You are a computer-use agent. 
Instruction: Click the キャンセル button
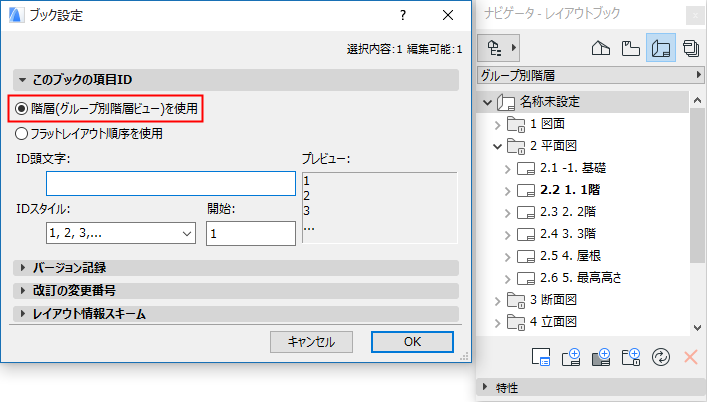coord(311,342)
